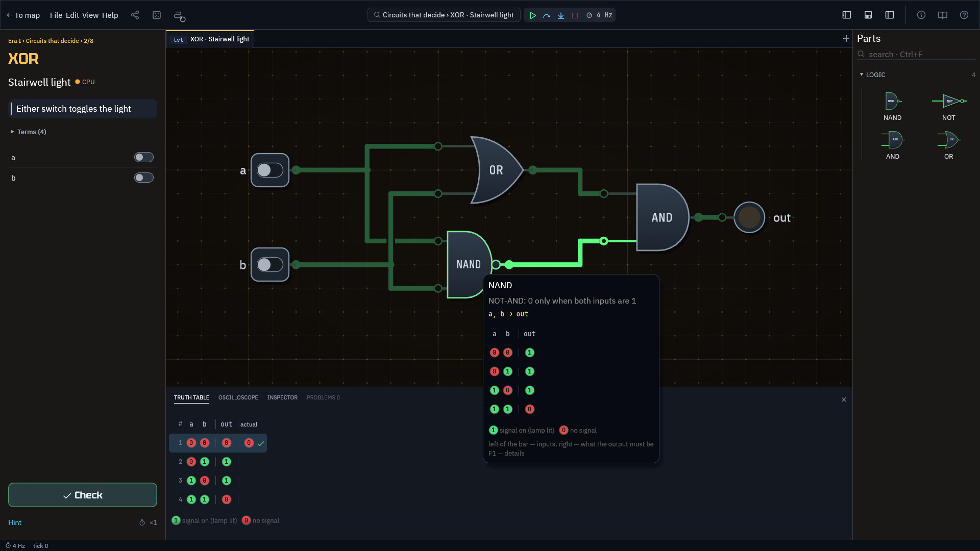Open the 4 Hz clock speed selector
Viewport: 980px width, 551px height.
coord(599,15)
